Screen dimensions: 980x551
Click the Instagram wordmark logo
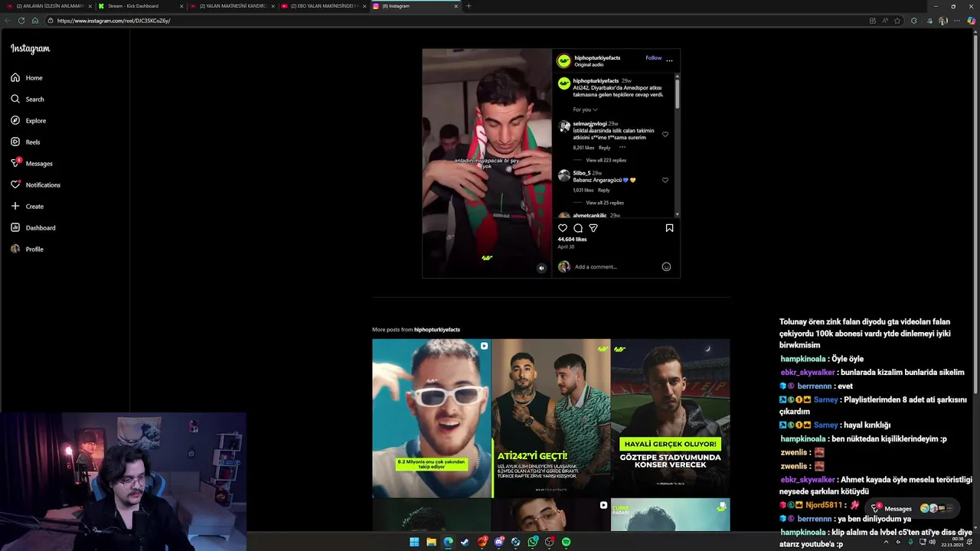(x=30, y=48)
